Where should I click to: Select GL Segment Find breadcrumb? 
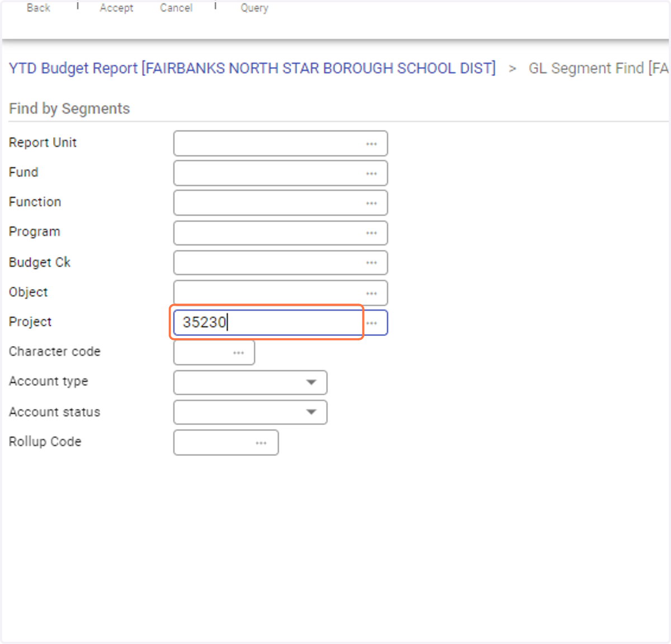click(598, 68)
